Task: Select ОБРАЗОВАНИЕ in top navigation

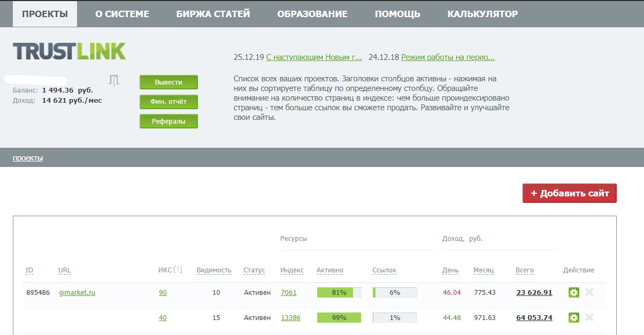Action: click(312, 14)
